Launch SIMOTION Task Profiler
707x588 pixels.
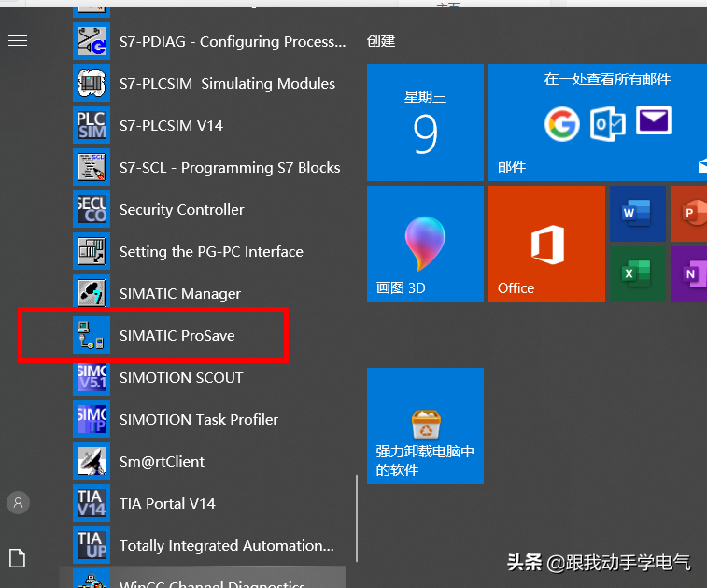(198, 420)
